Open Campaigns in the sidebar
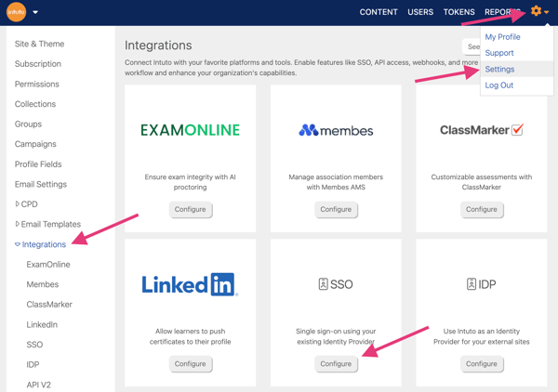Image resolution: width=558 pixels, height=392 pixels. pyautogui.click(x=35, y=144)
